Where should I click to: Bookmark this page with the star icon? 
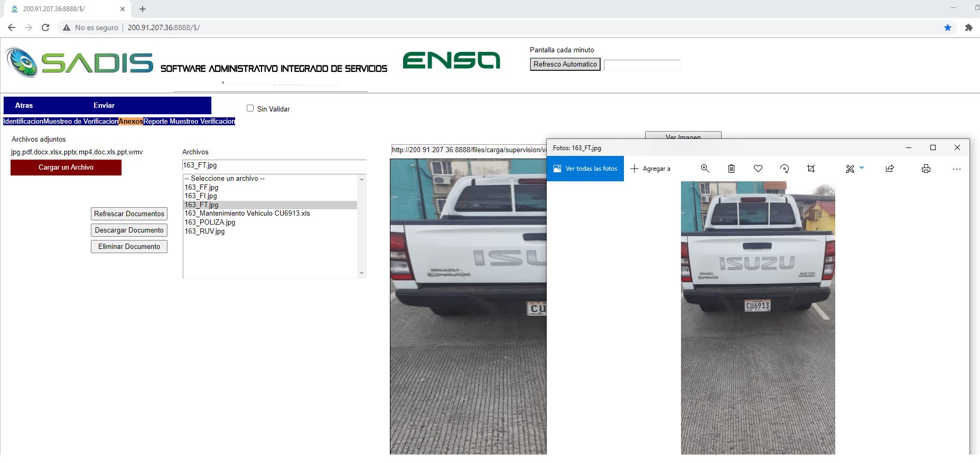point(948,27)
